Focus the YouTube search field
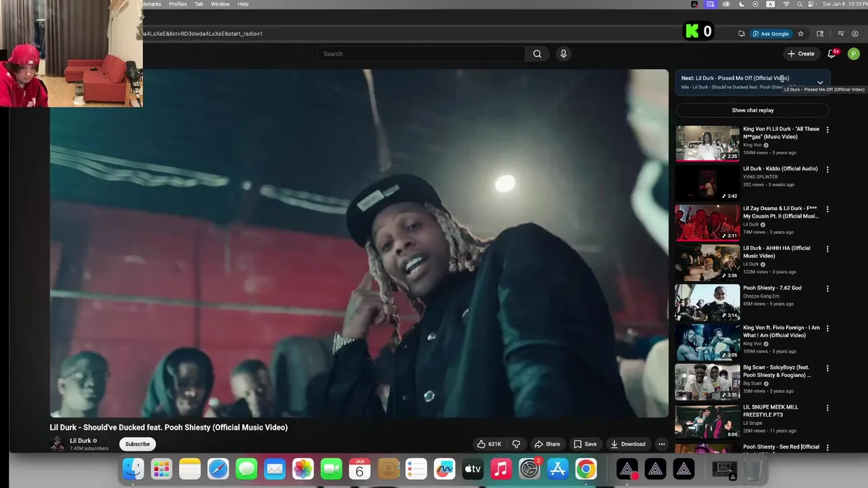This screenshot has width=868, height=488. 421,54
